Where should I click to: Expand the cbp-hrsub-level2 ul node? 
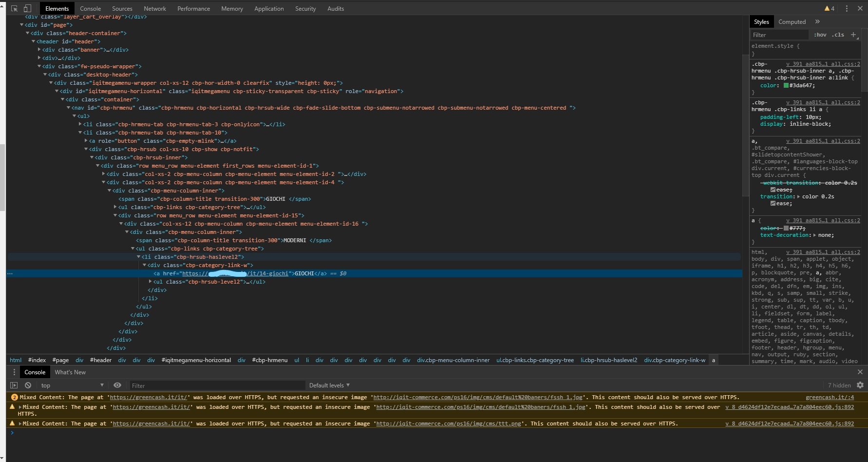[x=151, y=282]
